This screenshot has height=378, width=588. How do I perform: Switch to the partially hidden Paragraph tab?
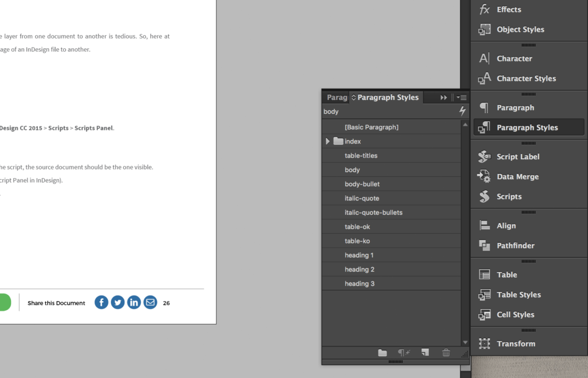[x=336, y=97]
